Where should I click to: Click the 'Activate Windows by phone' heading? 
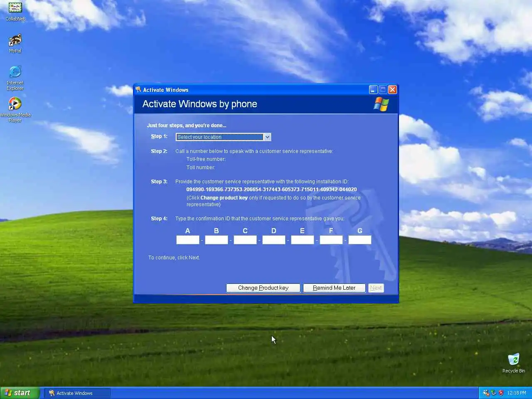pyautogui.click(x=199, y=104)
